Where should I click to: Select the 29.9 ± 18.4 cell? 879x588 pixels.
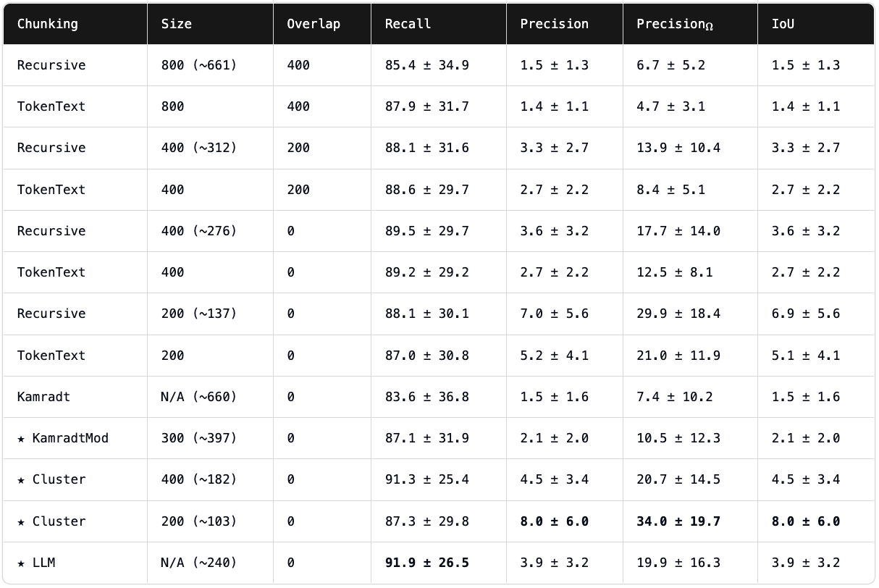tap(678, 314)
